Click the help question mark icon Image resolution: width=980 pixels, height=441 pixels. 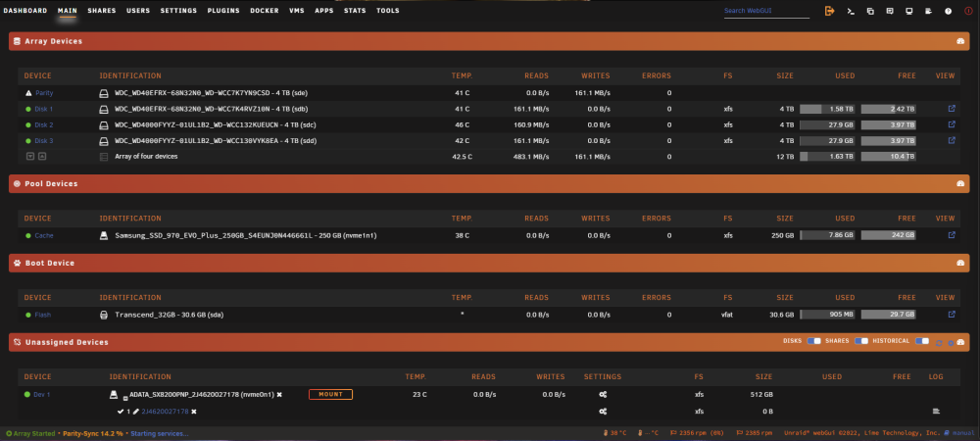948,11
